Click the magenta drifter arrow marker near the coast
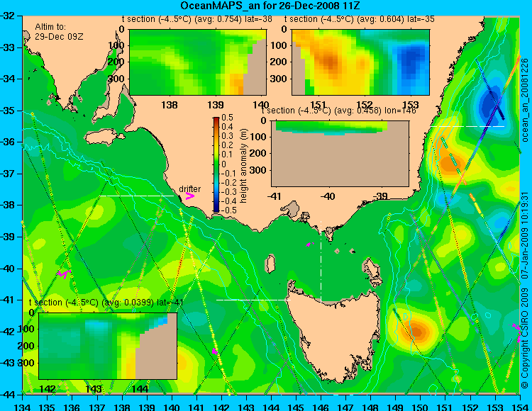This screenshot has width=532, height=411. (189, 196)
